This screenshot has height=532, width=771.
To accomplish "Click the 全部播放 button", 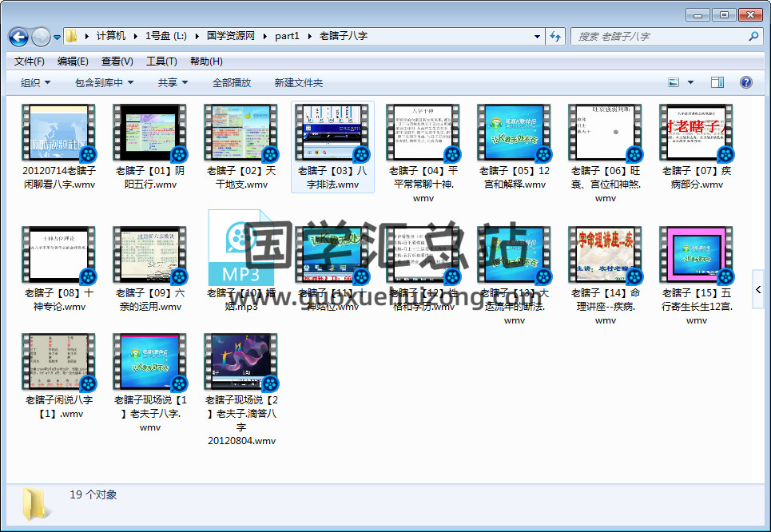I will [232, 82].
